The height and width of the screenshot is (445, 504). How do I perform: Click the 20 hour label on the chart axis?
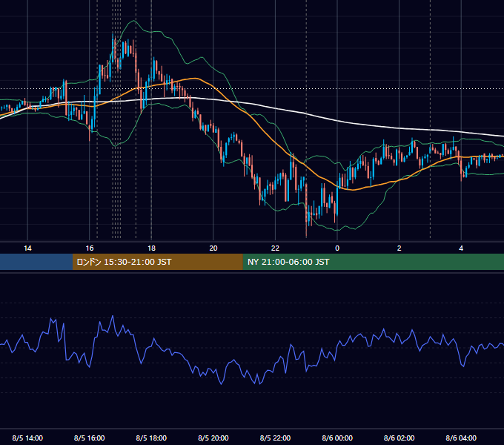213,248
